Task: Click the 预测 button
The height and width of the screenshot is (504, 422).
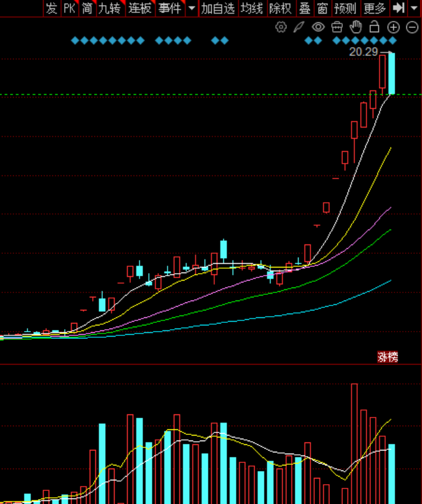Action: coord(345,8)
